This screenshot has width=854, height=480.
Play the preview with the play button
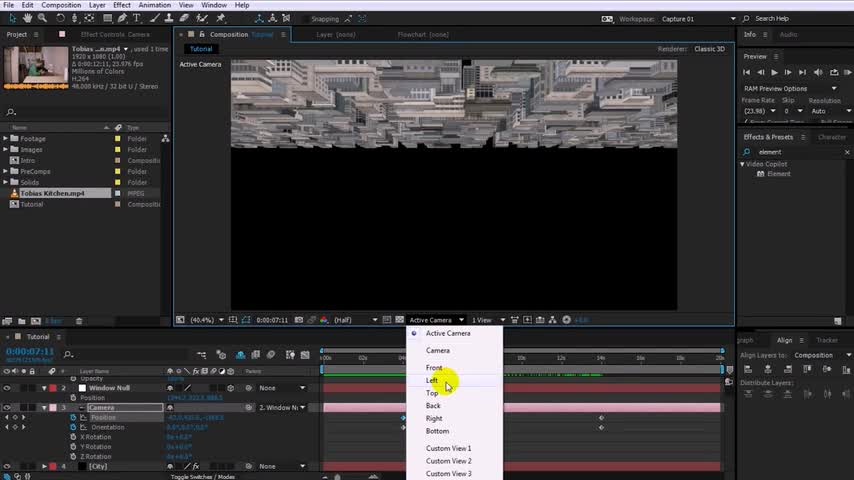point(774,72)
